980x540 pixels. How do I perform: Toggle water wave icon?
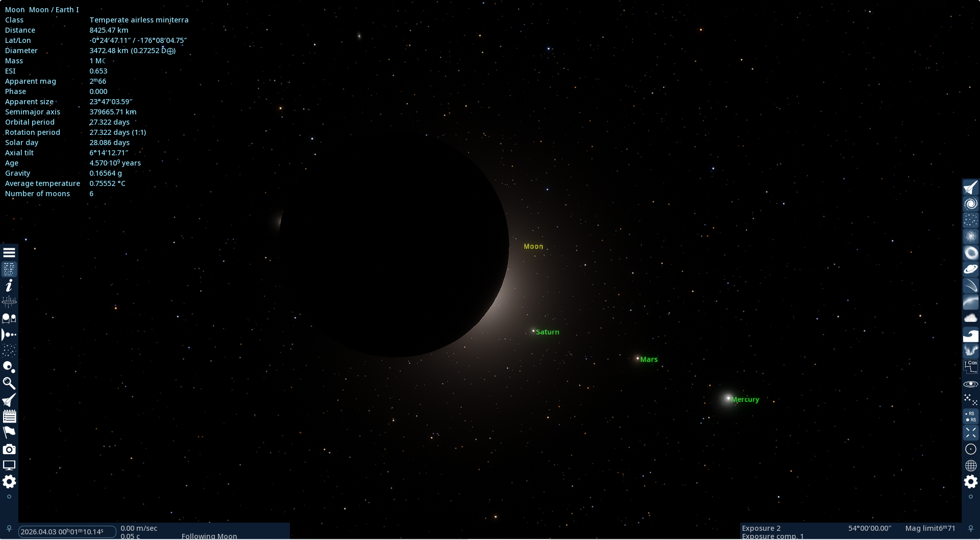coord(971,335)
